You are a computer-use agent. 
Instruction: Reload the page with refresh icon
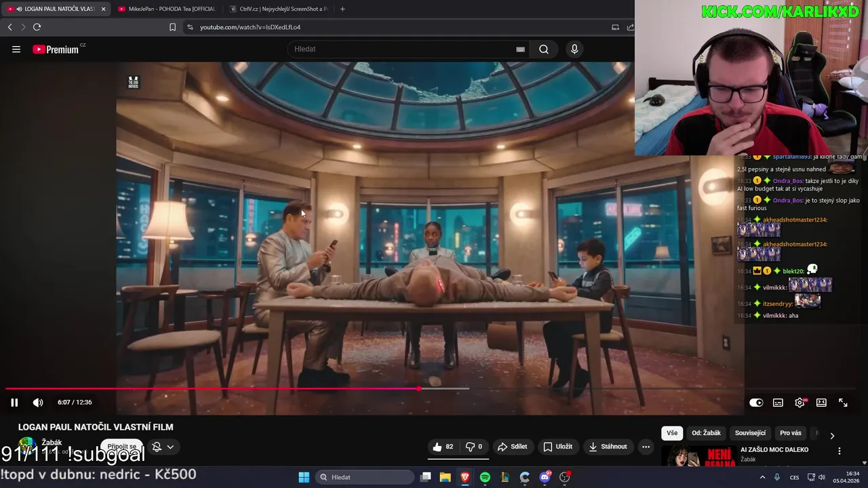coord(37,27)
